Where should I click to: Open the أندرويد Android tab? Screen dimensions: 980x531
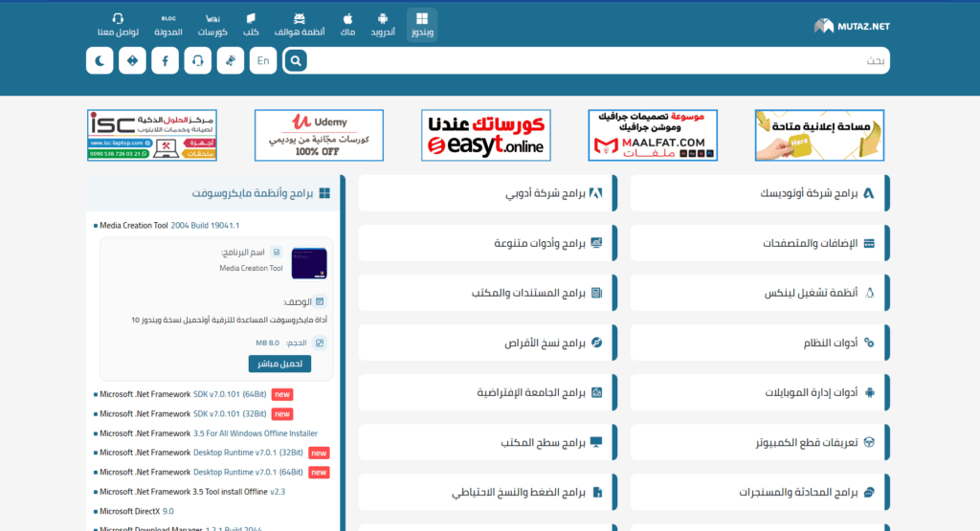point(383,24)
